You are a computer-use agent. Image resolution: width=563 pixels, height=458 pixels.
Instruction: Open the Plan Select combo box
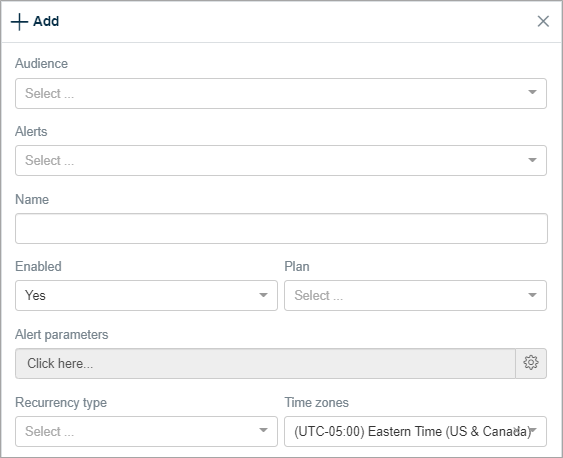click(415, 295)
